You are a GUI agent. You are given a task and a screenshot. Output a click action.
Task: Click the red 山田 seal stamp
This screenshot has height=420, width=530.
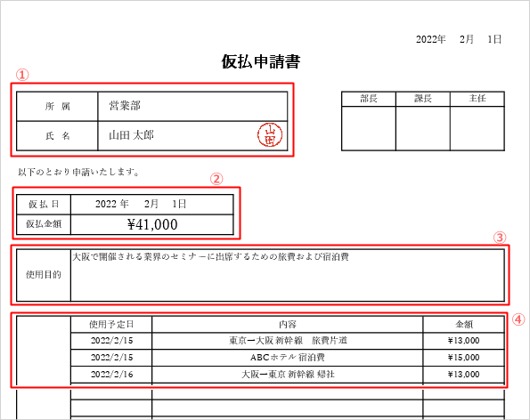coord(270,134)
